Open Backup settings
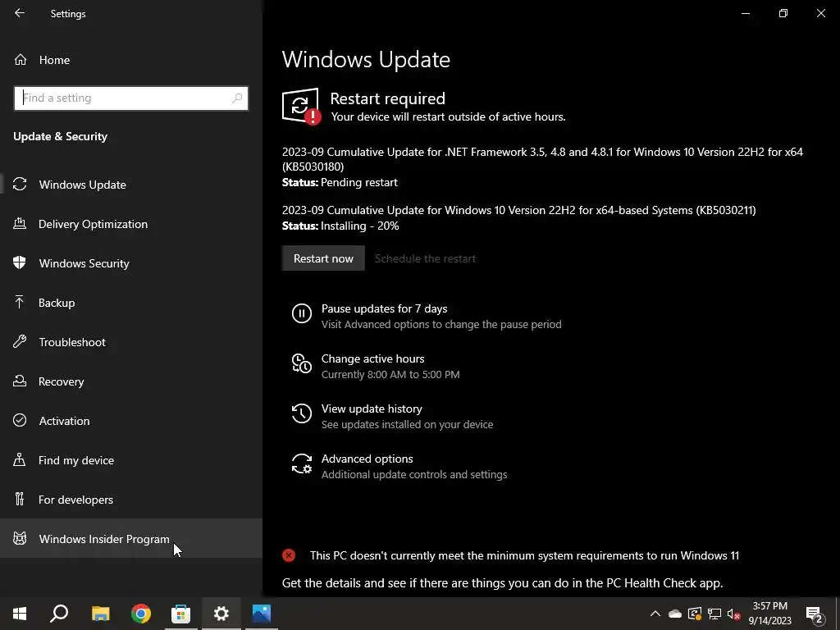840x630 pixels. click(57, 303)
